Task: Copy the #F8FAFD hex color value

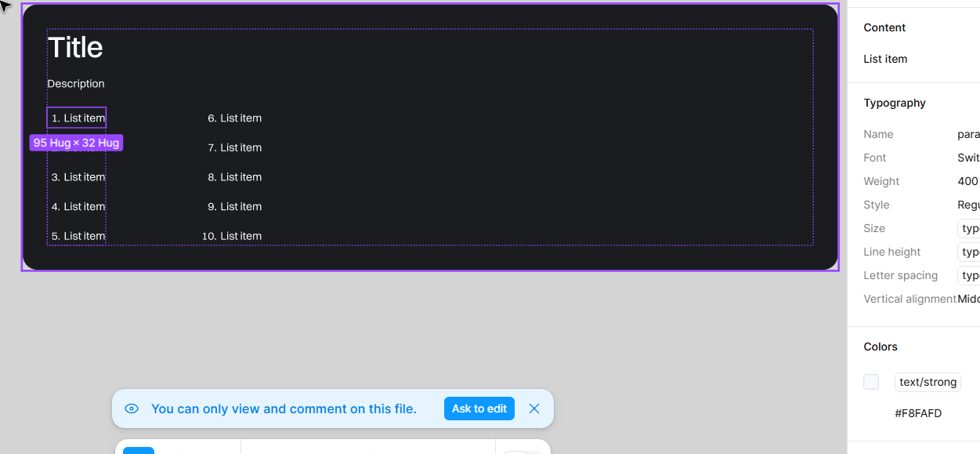Action: click(918, 413)
